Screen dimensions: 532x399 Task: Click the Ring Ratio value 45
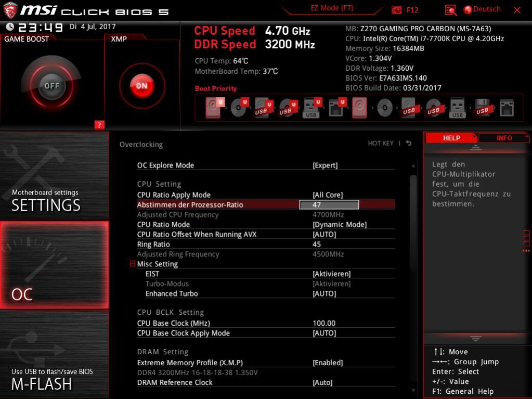[317, 244]
